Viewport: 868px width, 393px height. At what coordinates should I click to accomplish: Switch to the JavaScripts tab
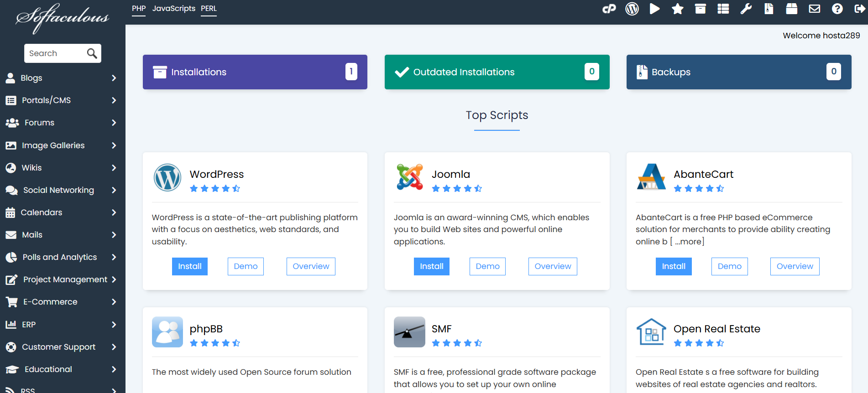click(174, 9)
